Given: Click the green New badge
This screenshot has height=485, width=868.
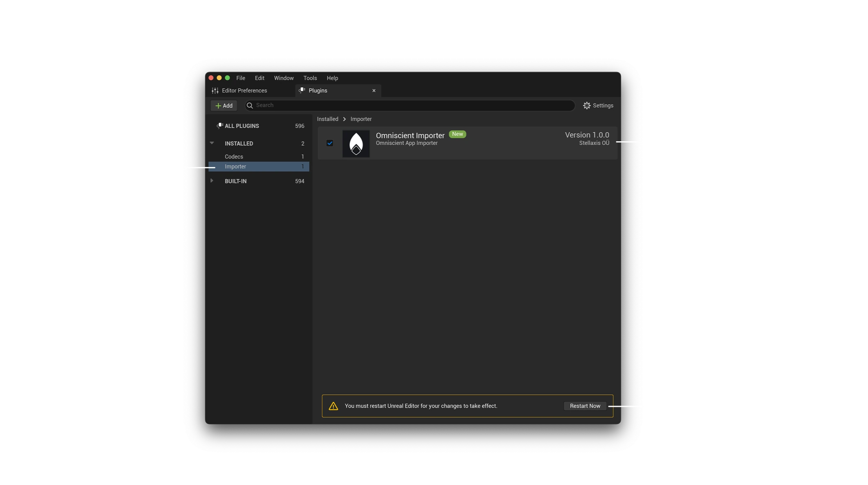Looking at the screenshot, I should 457,134.
